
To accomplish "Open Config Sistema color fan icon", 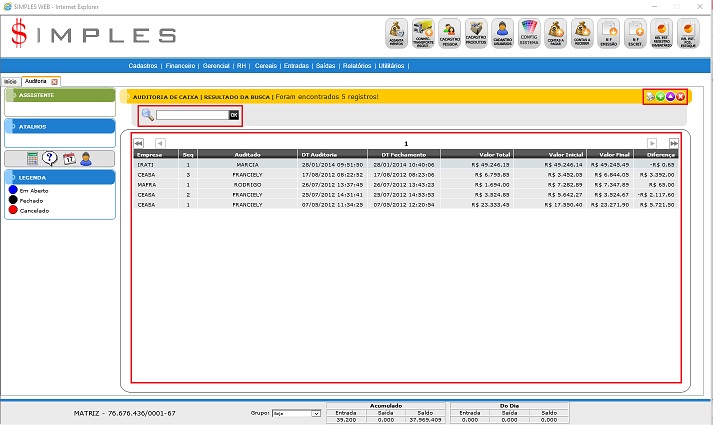I will 530,34.
